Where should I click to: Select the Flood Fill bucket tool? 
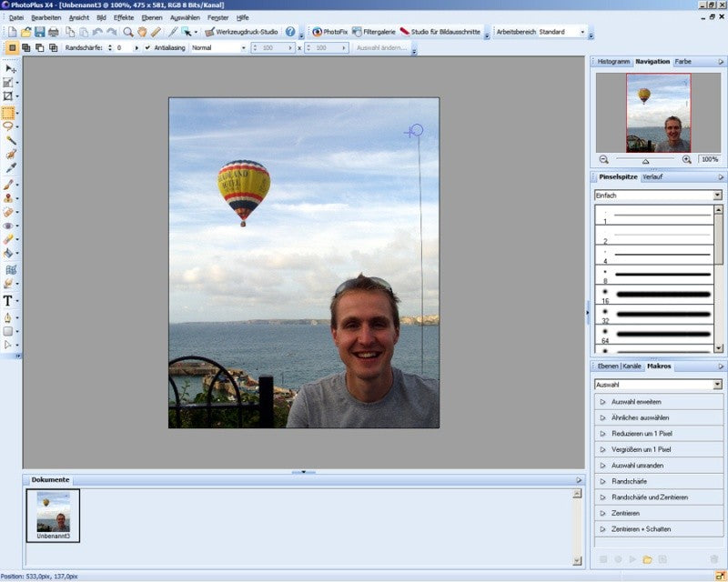point(8,253)
